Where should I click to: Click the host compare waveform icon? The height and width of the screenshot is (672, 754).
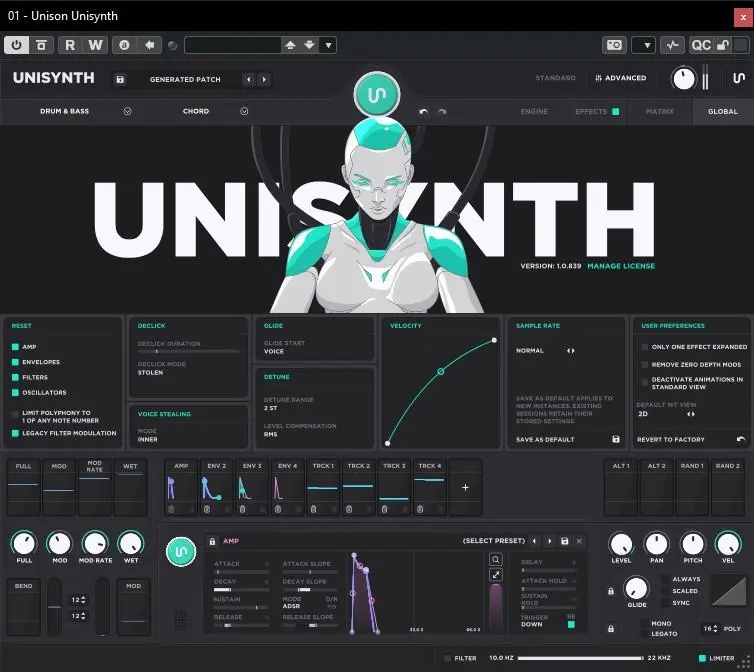tap(672, 45)
